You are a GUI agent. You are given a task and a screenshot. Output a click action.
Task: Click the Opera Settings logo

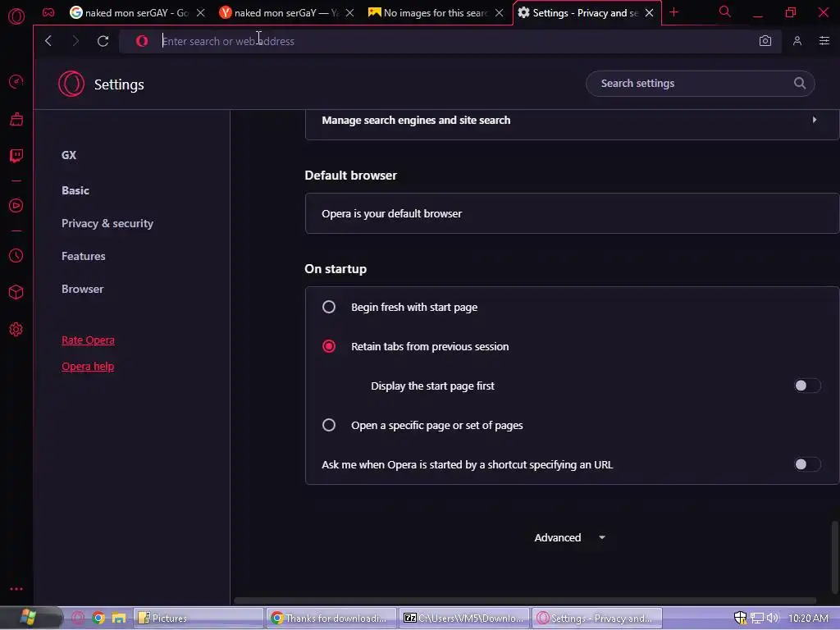71,84
